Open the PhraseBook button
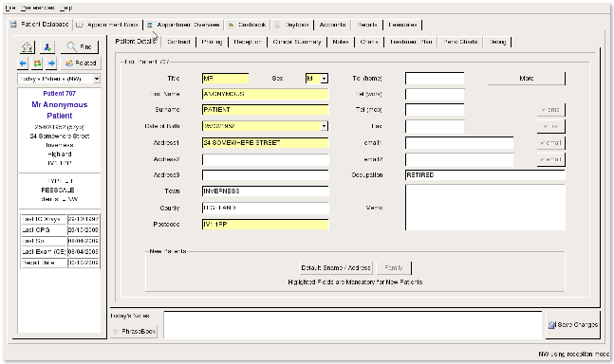The height and width of the screenshot is (364, 614). point(134,332)
